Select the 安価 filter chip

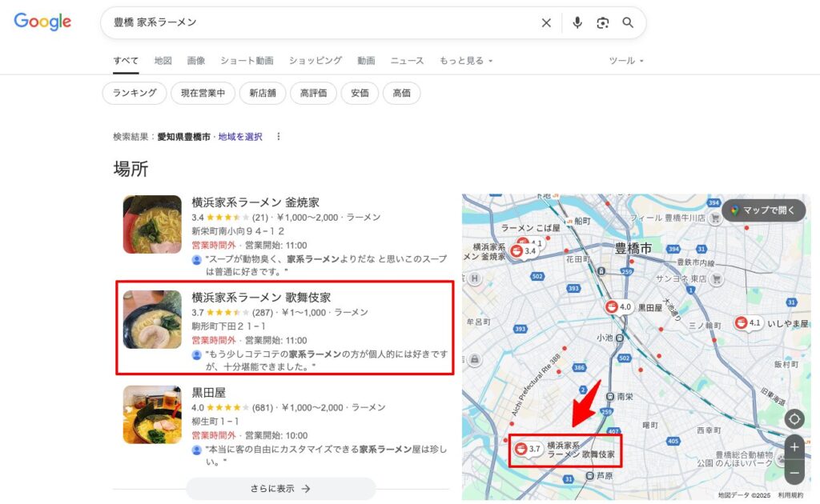[360, 93]
